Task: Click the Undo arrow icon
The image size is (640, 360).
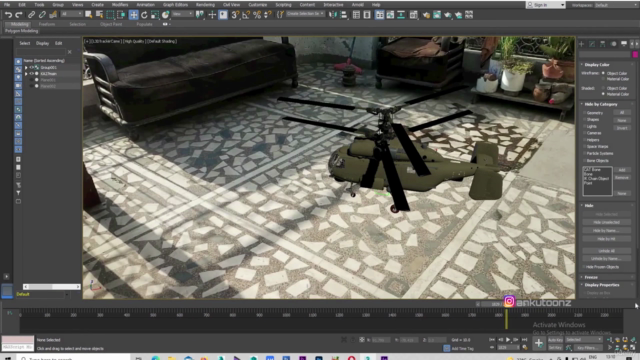Action: 8,15
